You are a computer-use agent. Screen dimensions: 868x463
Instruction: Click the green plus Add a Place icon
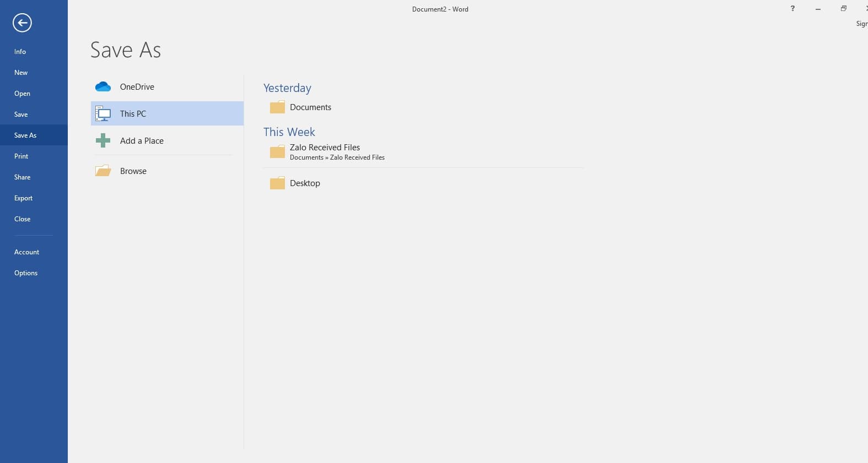pyautogui.click(x=103, y=140)
